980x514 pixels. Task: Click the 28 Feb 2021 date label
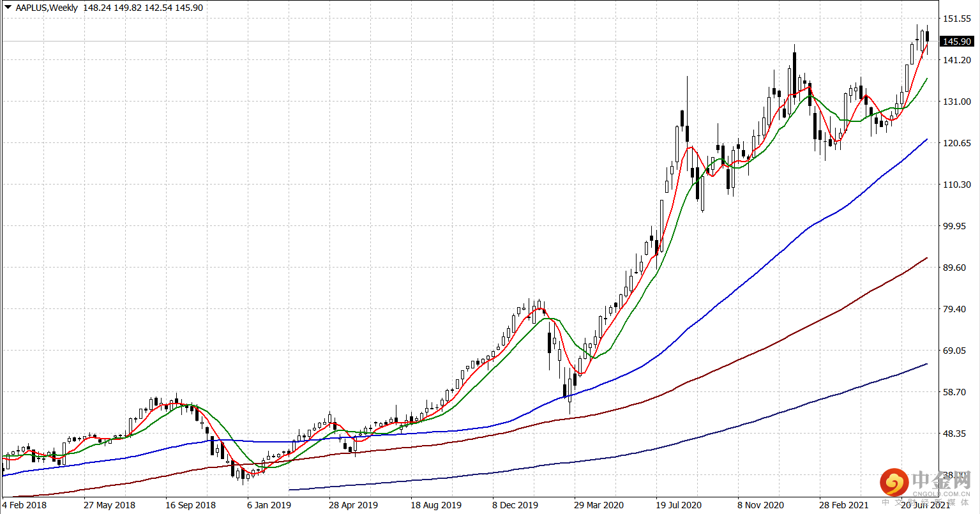pyautogui.click(x=844, y=505)
